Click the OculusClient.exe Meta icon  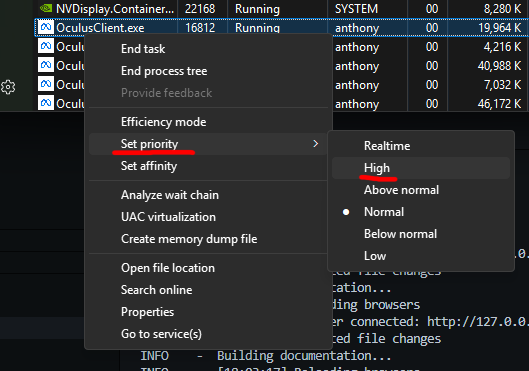(x=46, y=27)
